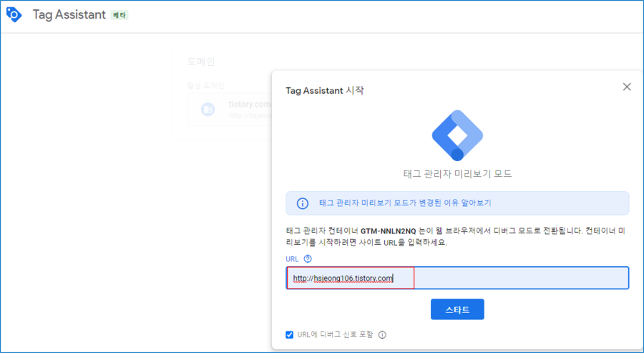Viewport: 644px width, 353px height.
Task: Click the info icon in the blue banner
Action: pos(303,203)
